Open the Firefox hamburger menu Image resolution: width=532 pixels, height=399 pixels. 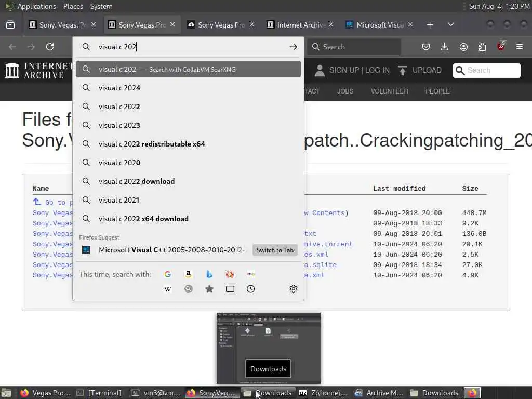coord(520,47)
